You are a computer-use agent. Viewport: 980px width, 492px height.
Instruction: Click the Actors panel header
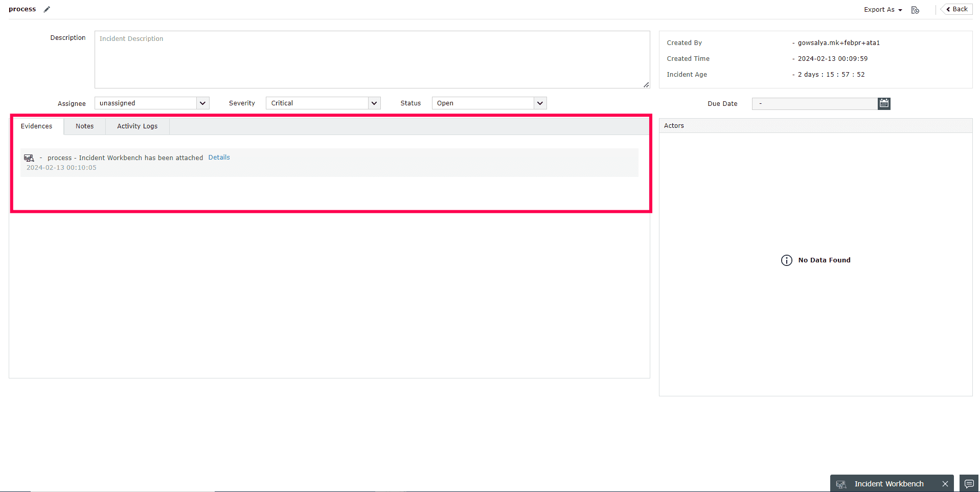pos(815,126)
